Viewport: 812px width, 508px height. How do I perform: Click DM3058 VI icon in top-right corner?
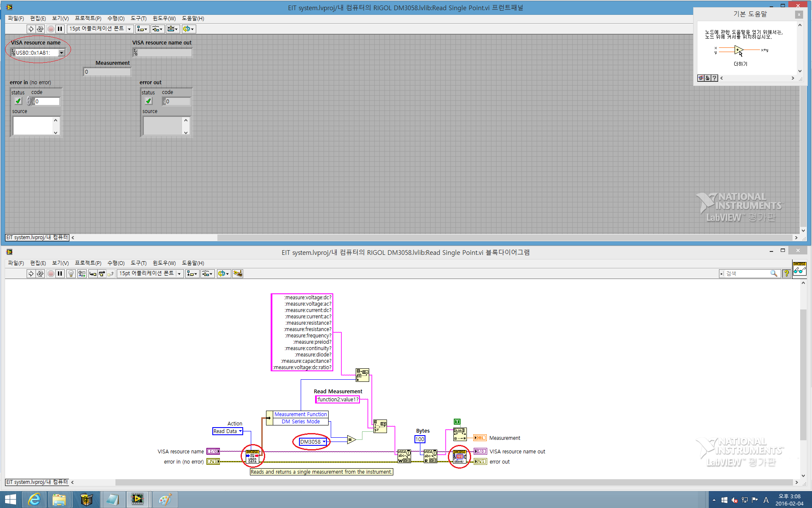[x=800, y=269]
